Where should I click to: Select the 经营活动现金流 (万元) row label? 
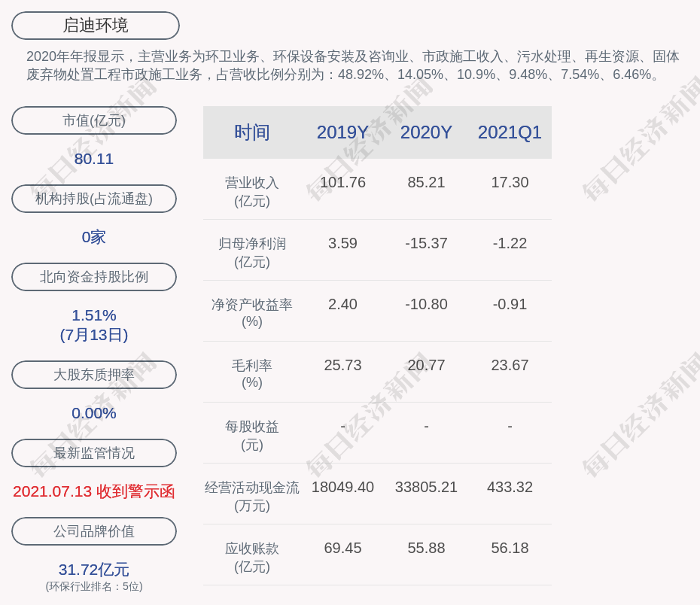coord(252,496)
